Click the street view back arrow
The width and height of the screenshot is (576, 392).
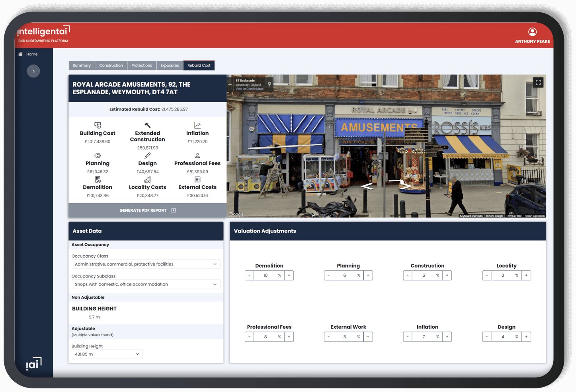point(230,84)
